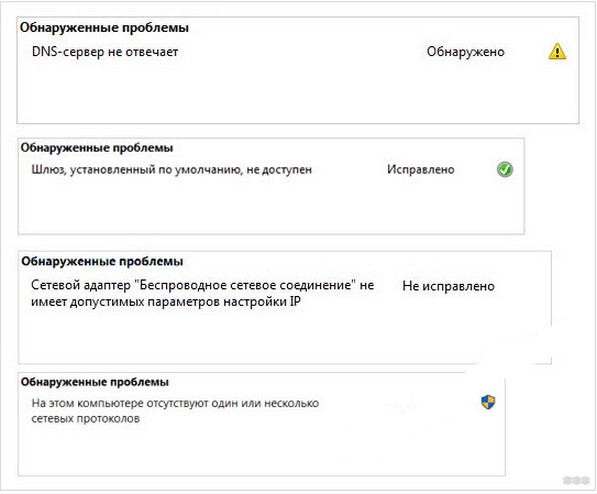Click the blue-yellow admin shield icon
The width and height of the screenshot is (597, 494).
pyautogui.click(x=488, y=402)
